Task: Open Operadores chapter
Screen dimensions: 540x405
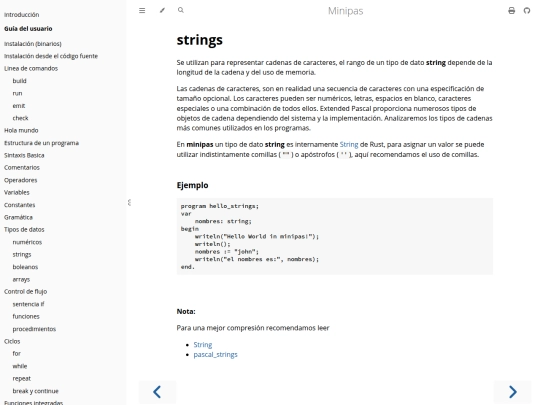Action: coord(21,180)
